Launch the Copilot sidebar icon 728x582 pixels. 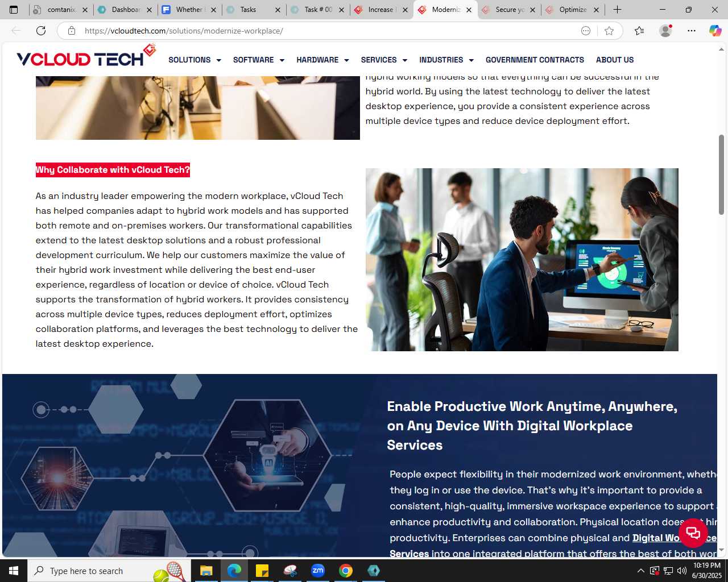[x=715, y=31]
